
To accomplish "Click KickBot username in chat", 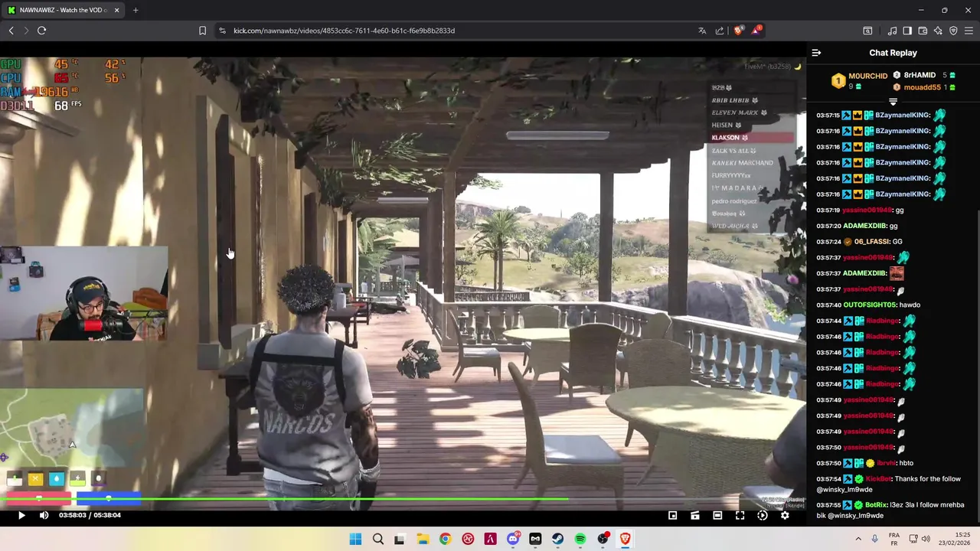I will pyautogui.click(x=878, y=479).
